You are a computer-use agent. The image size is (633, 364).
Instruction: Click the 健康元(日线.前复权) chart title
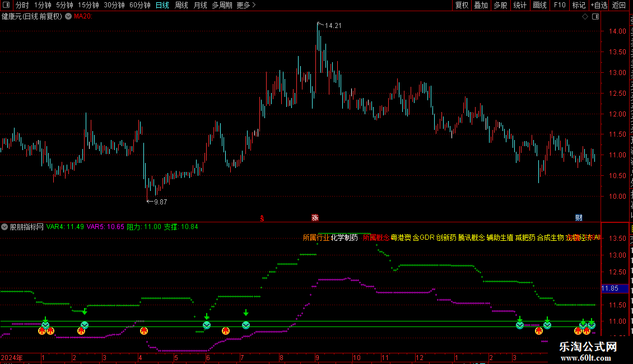(32, 16)
